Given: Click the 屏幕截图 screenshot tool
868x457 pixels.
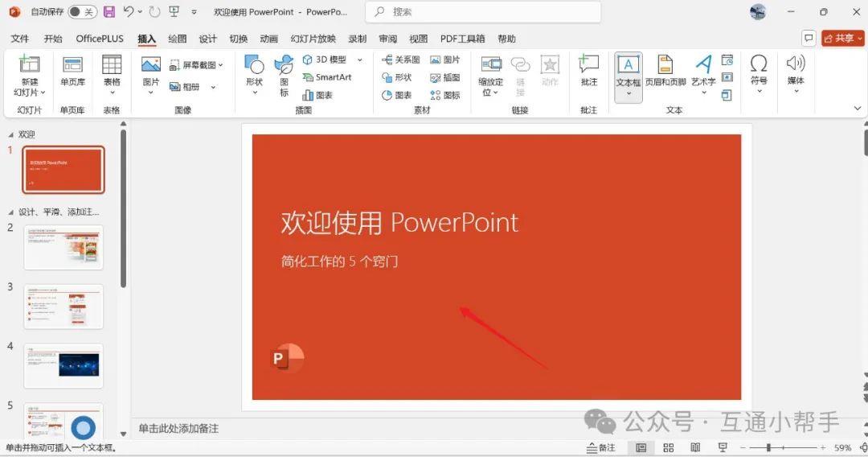Looking at the screenshot, I should [x=195, y=65].
